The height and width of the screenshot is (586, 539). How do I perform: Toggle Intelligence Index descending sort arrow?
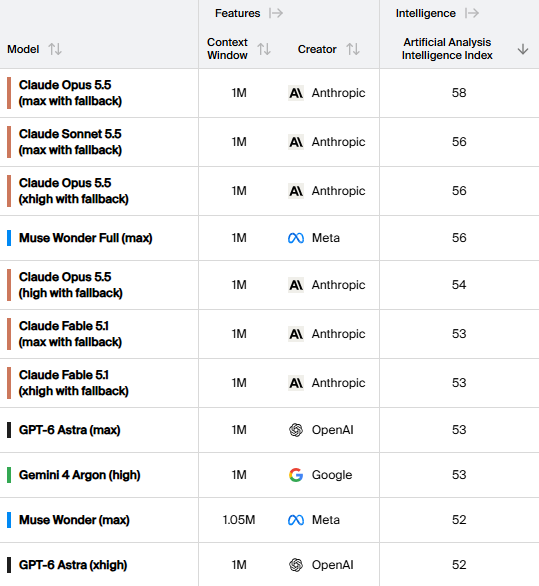click(523, 49)
